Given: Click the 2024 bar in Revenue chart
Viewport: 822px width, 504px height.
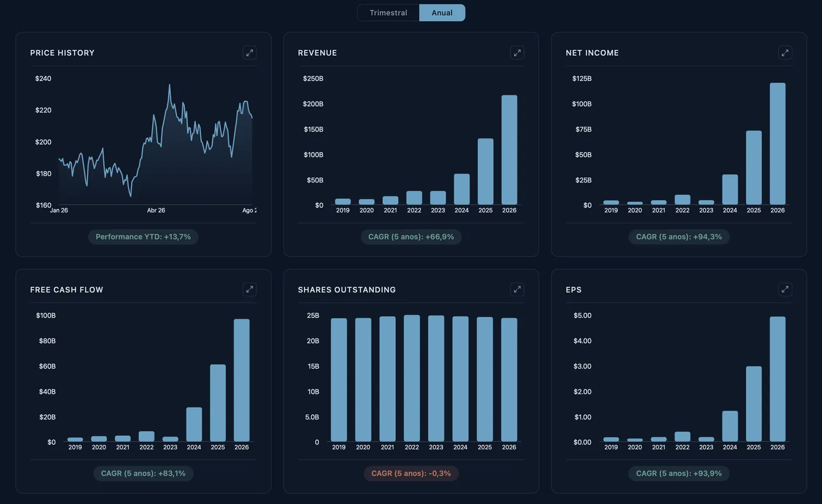Looking at the screenshot, I should click(x=461, y=190).
